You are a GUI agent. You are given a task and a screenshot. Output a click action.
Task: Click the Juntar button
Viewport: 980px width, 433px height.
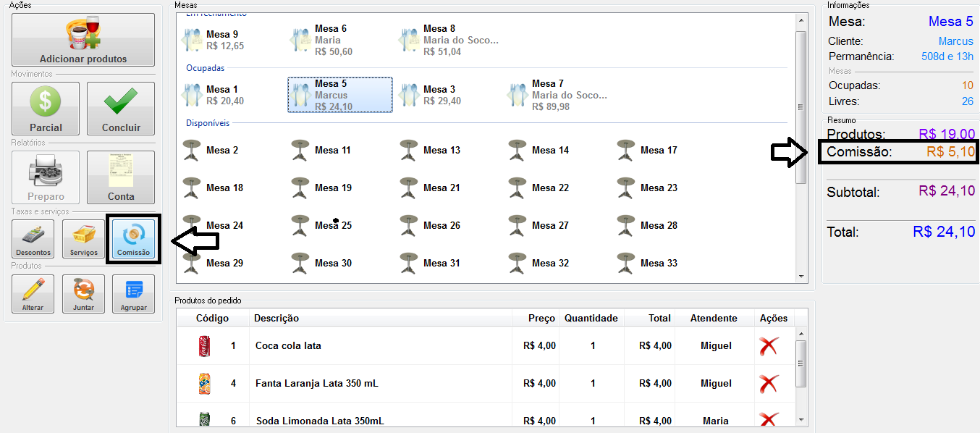coord(83,294)
